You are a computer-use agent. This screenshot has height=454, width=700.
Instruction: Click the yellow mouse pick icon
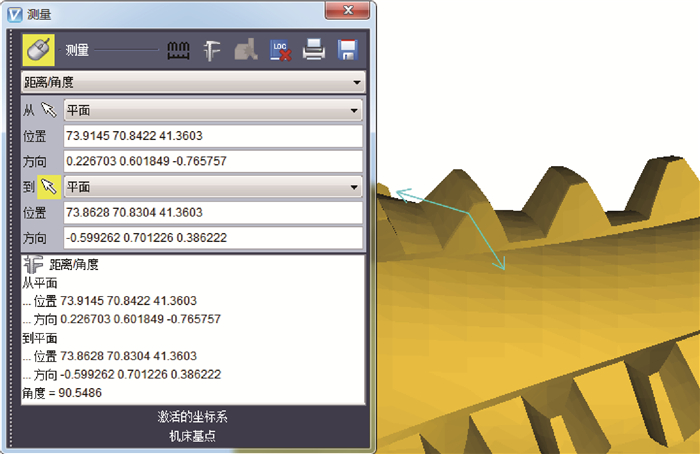[38, 49]
